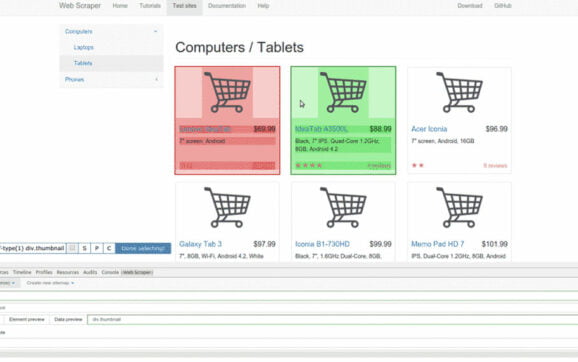Click the Iconia B1-730HD cart icon
The image size is (578, 362).
click(x=343, y=207)
